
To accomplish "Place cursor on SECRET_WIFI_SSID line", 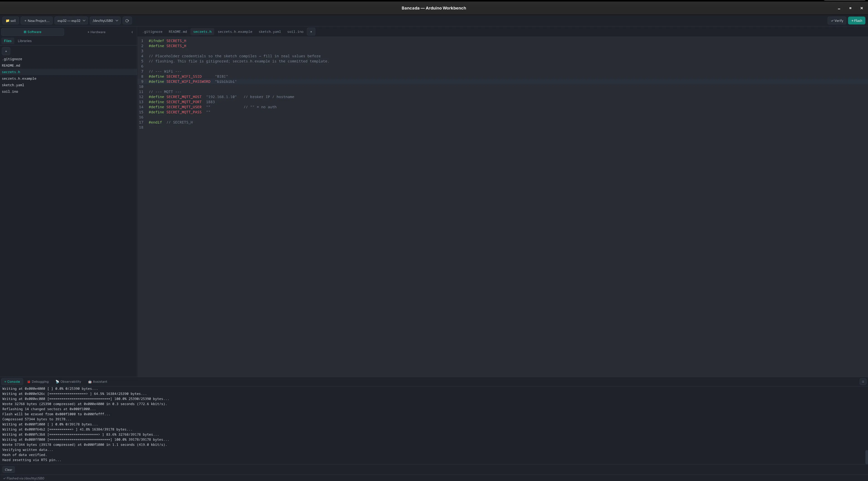I will pos(188,77).
